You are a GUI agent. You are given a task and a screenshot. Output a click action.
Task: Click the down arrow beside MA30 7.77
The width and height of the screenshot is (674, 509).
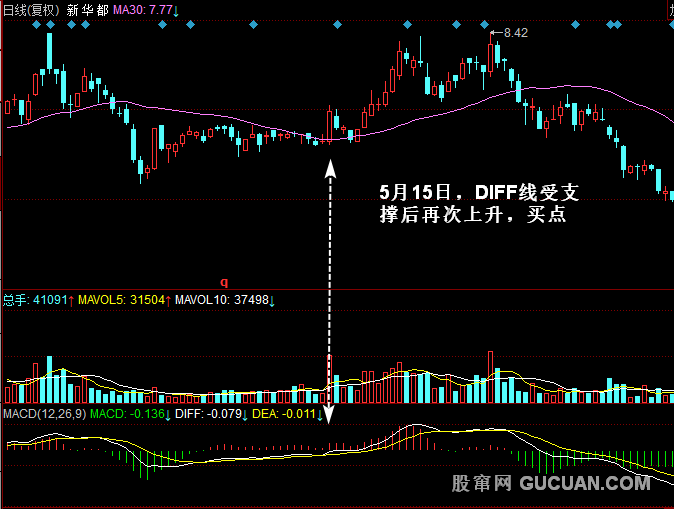tap(177, 10)
